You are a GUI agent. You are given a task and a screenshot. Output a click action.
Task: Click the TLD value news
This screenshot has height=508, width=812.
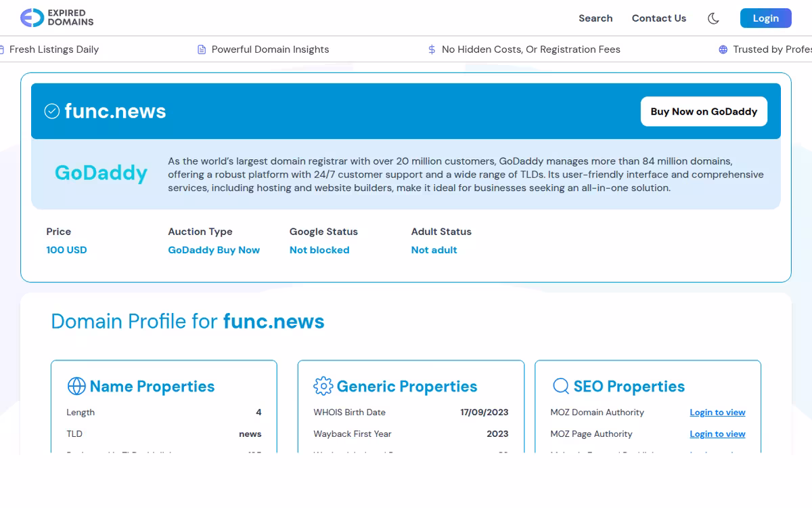click(x=250, y=434)
